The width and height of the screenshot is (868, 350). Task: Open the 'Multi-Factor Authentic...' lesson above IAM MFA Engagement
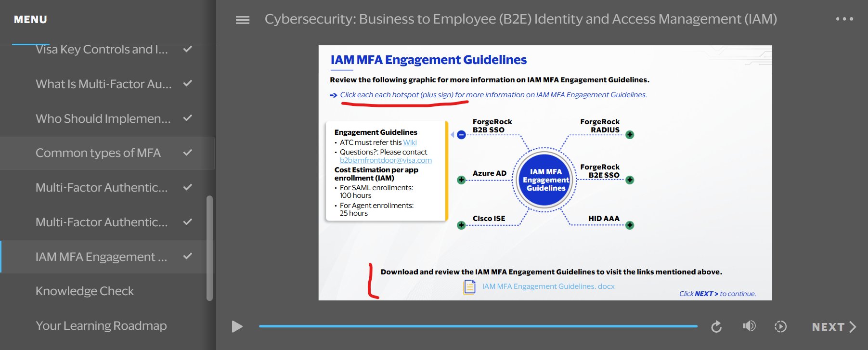[x=107, y=222]
